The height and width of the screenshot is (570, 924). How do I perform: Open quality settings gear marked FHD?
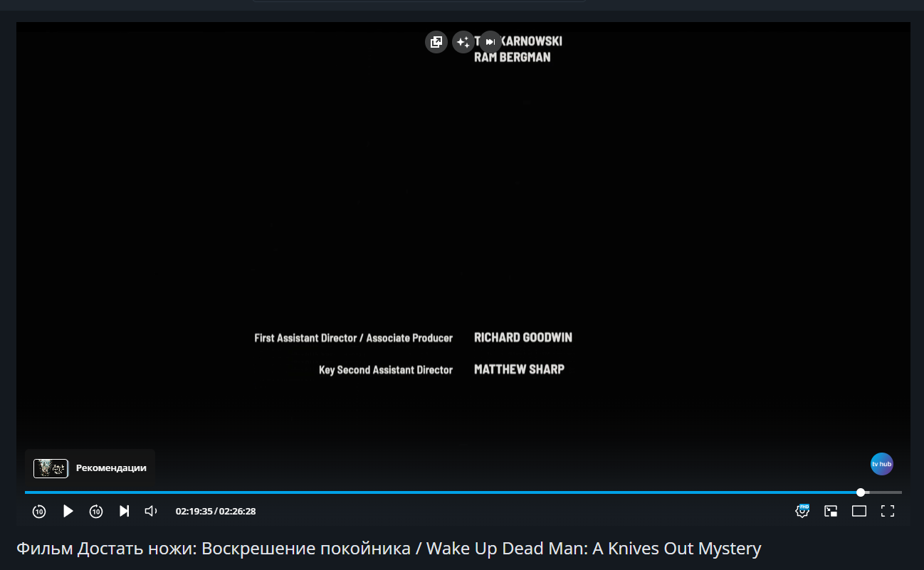(x=802, y=510)
